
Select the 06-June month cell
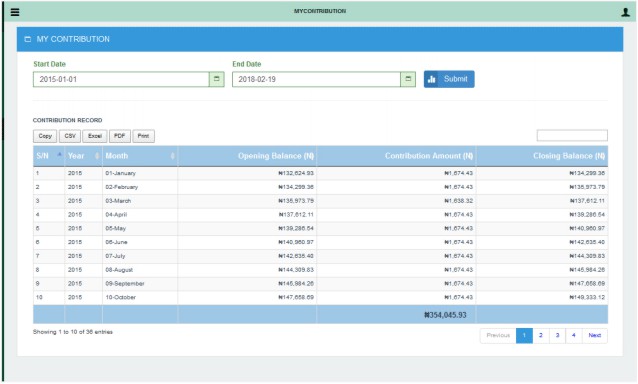click(140, 242)
